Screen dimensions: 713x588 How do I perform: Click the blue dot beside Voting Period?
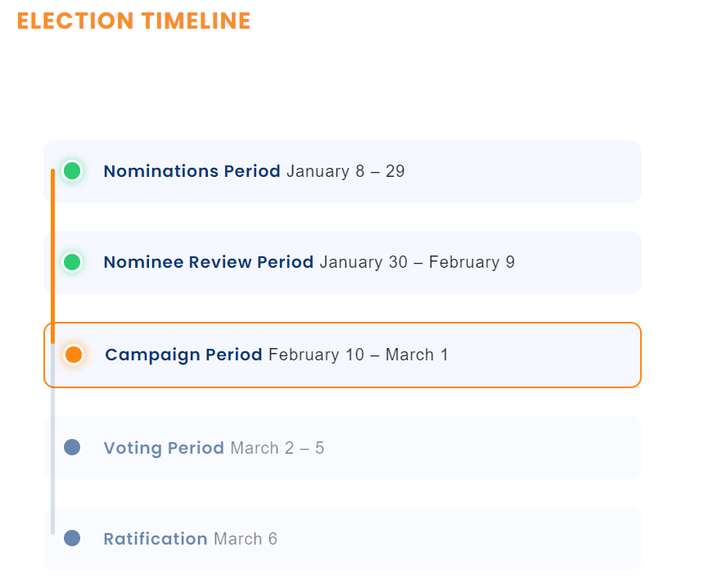point(72,447)
